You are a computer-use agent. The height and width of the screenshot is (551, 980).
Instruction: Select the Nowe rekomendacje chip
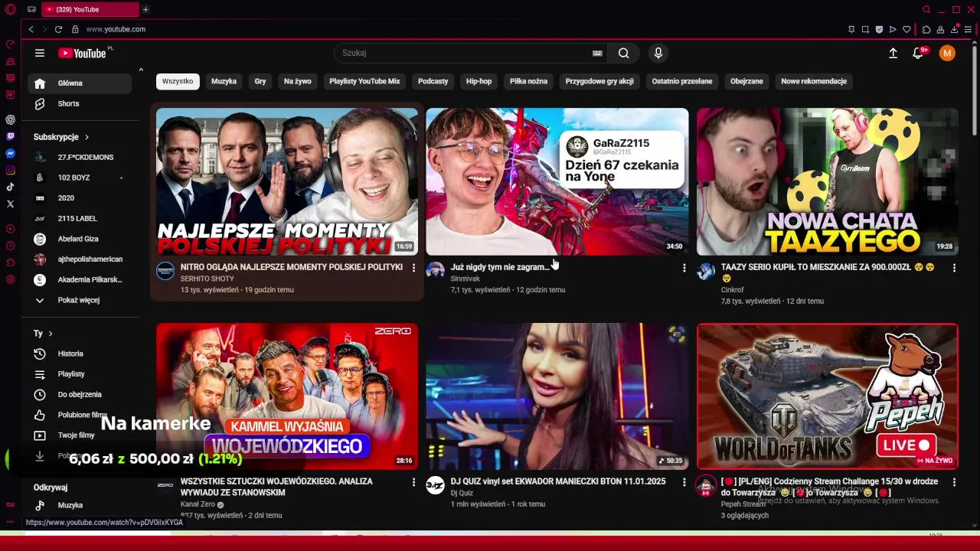pos(814,81)
